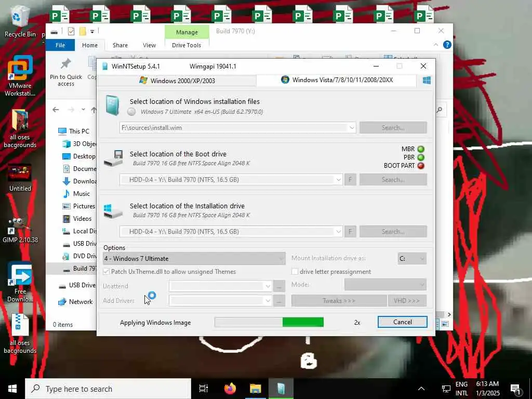The height and width of the screenshot is (399, 532).
Task: Select the GIMP 2.10.38 desktop shortcut
Action: (x=20, y=230)
